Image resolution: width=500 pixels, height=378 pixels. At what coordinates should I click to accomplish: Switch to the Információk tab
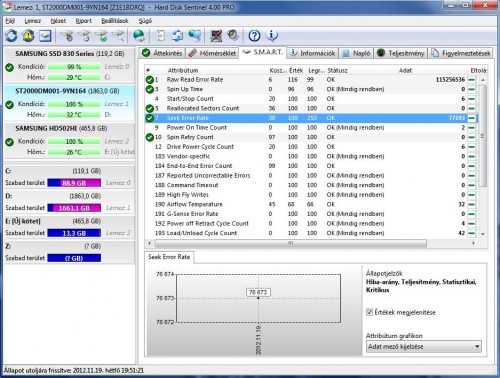click(313, 53)
